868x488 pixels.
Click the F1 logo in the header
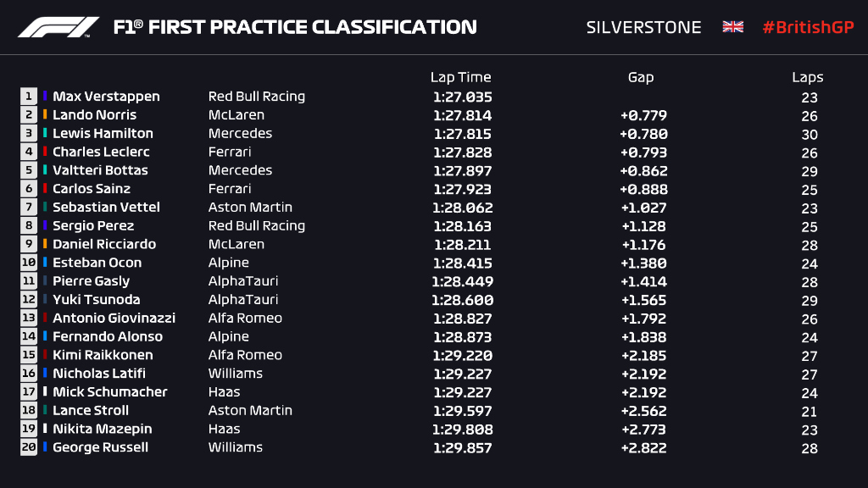pyautogui.click(x=58, y=27)
